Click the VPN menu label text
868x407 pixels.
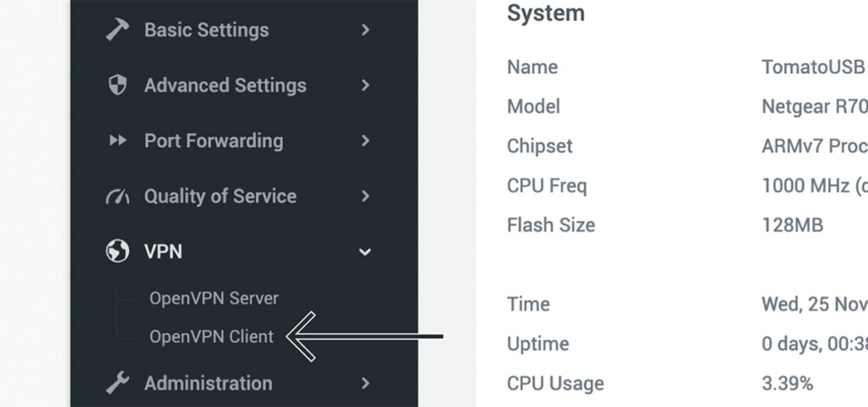164,251
